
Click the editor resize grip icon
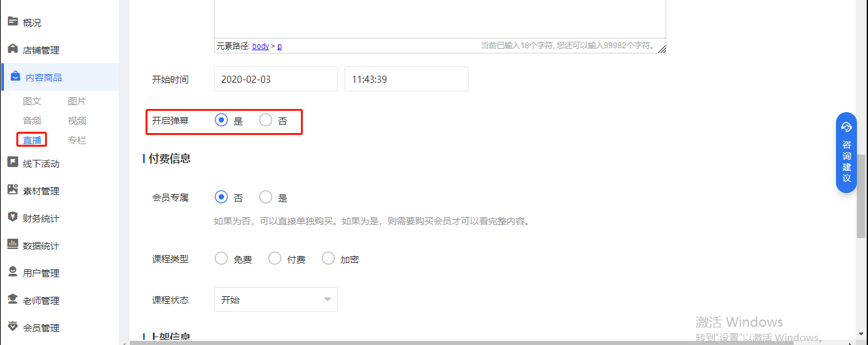662,49
